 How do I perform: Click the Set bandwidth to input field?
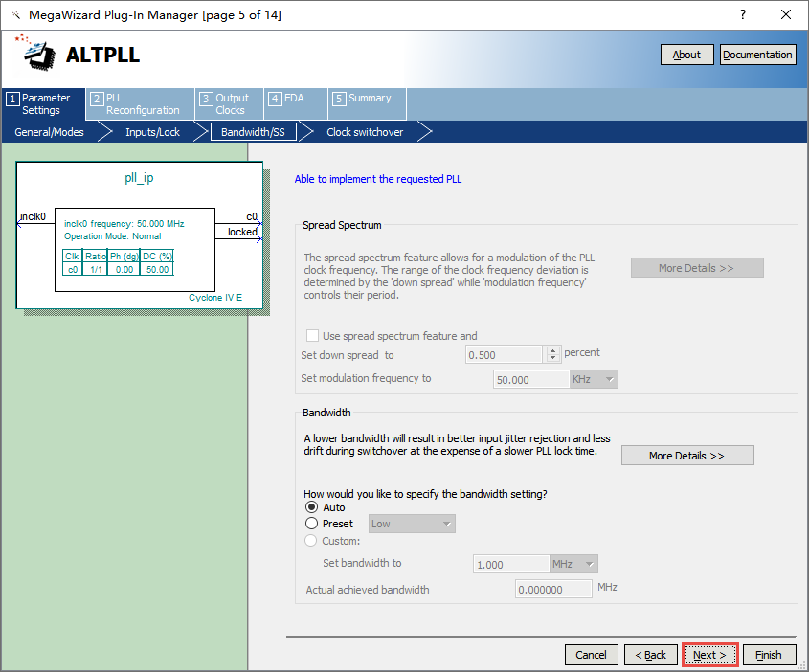click(511, 564)
